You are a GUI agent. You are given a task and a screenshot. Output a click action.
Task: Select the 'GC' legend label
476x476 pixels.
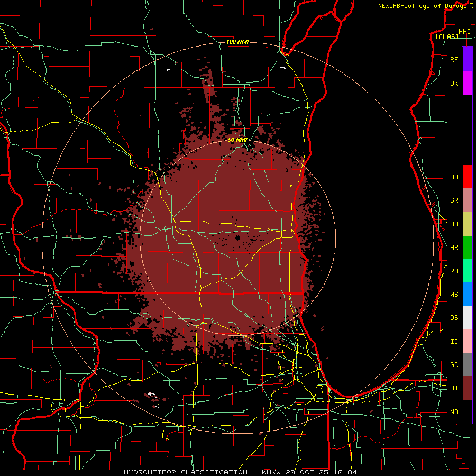coord(454,365)
